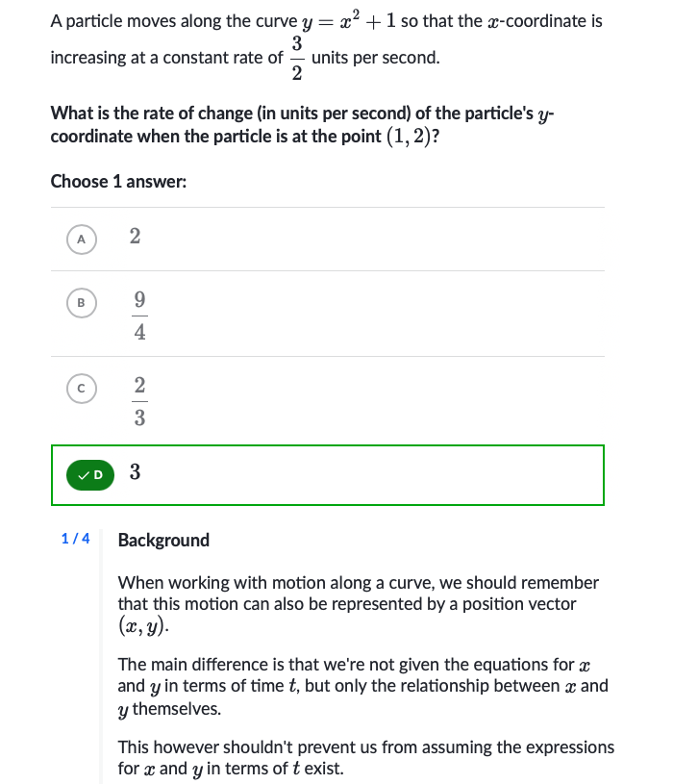Click the fraction 2/3 answer text
The width and height of the screenshot is (673, 784).
click(x=139, y=401)
